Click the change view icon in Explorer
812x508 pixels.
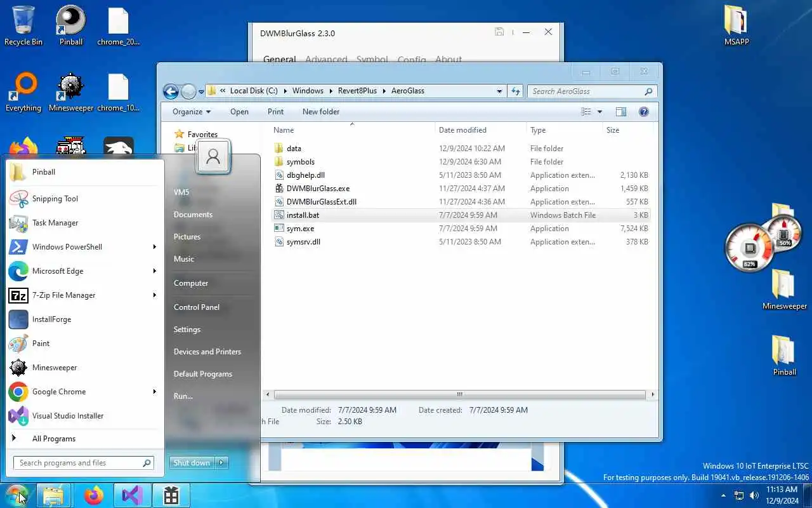tap(586, 112)
